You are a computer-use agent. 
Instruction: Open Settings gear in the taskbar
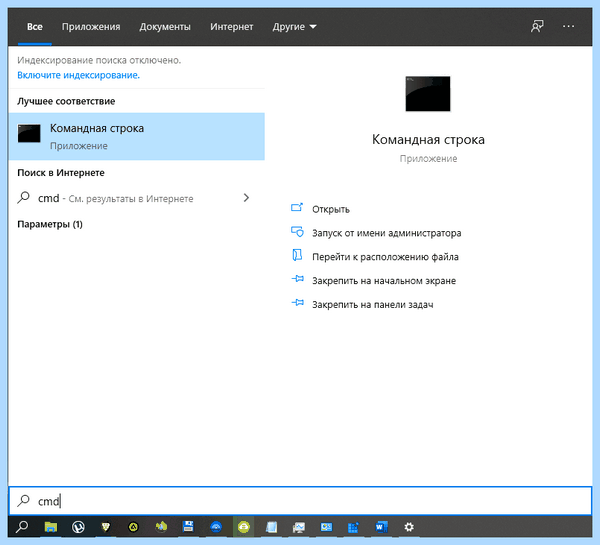[409, 527]
